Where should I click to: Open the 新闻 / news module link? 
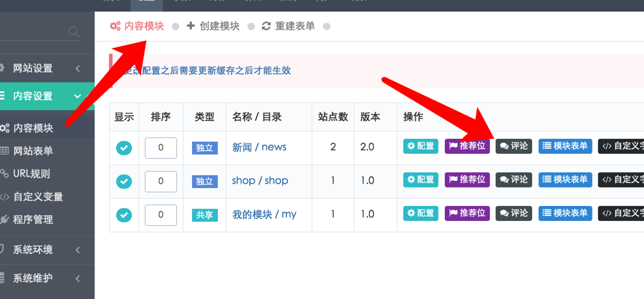tap(259, 147)
